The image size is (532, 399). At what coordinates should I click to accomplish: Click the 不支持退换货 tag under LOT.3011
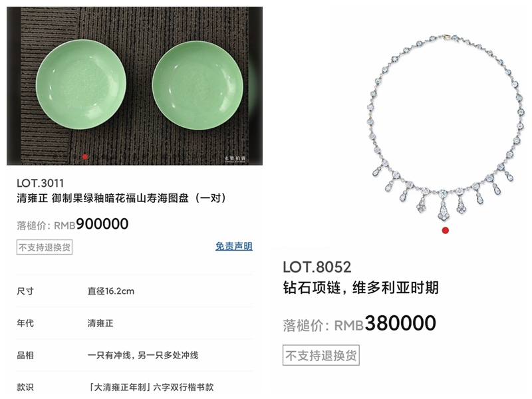point(45,247)
